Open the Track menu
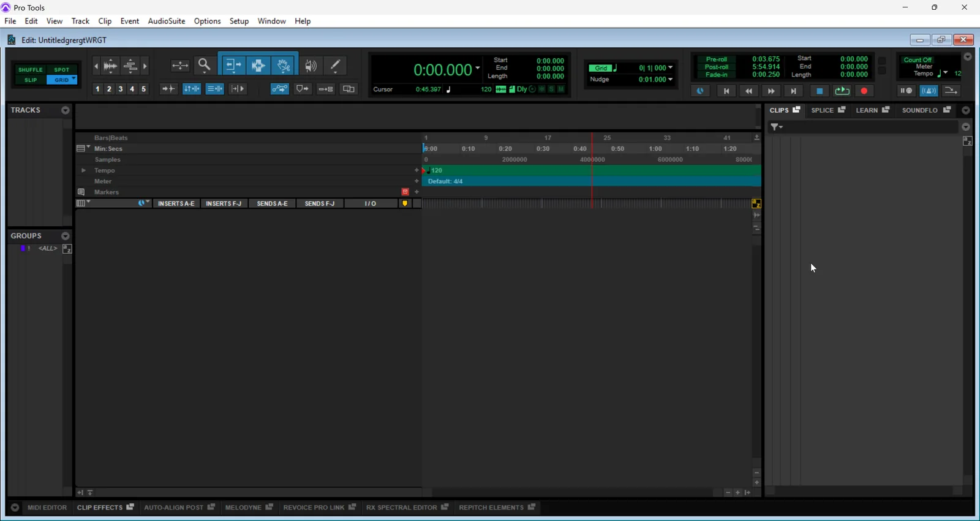980x521 pixels. tap(80, 21)
